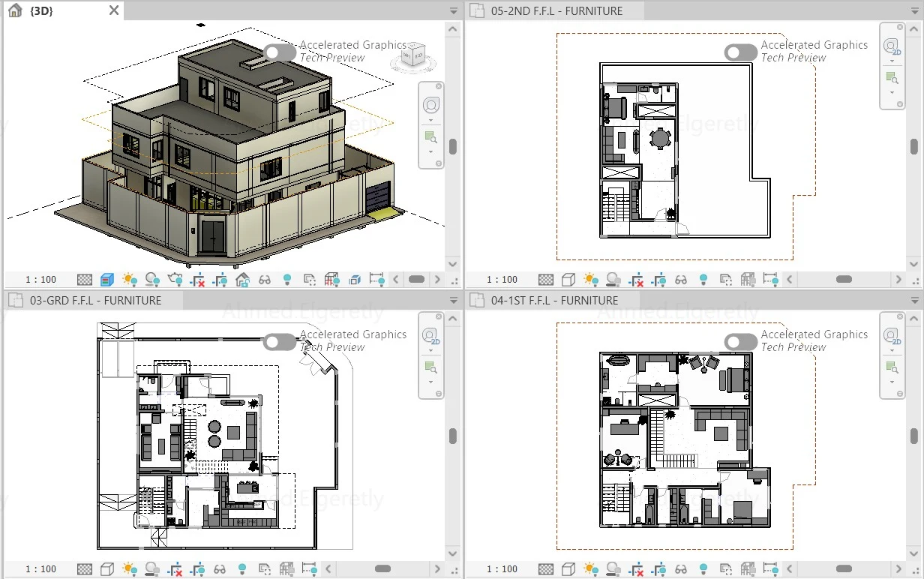Open view scale 1:100 in 04-1ST view

pyautogui.click(x=502, y=569)
